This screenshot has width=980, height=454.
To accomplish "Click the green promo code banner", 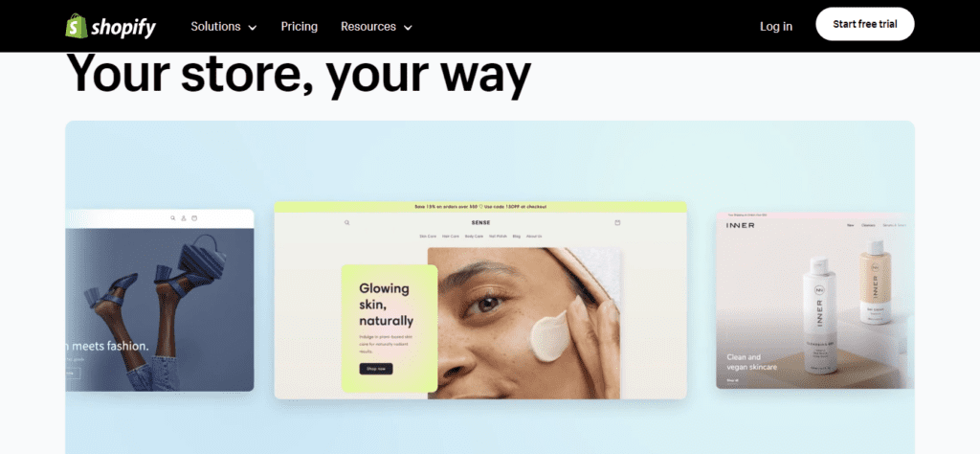I will 480,206.
